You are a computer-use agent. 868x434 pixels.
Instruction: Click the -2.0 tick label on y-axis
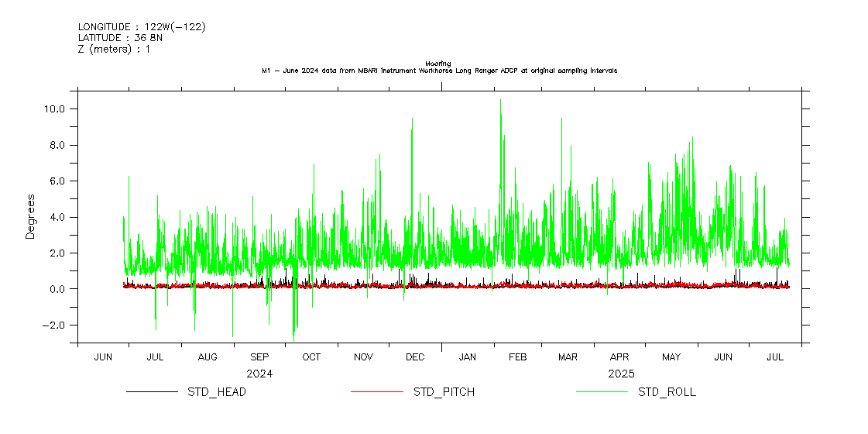pos(55,325)
